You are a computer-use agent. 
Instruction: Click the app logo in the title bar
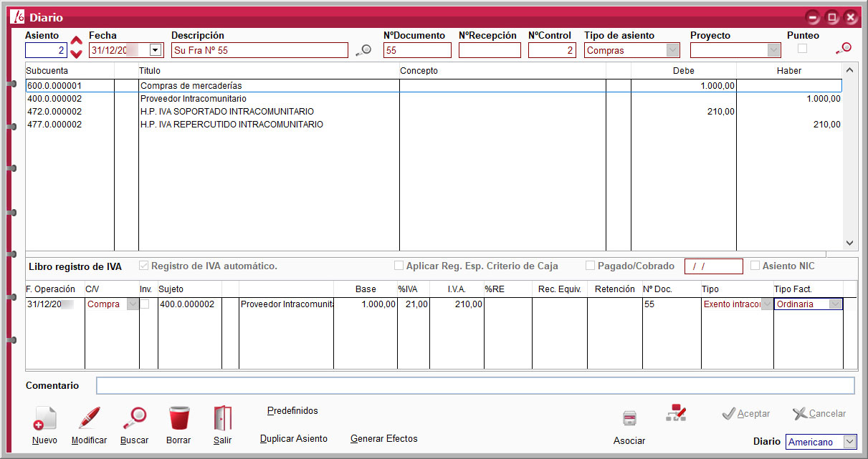[17, 17]
